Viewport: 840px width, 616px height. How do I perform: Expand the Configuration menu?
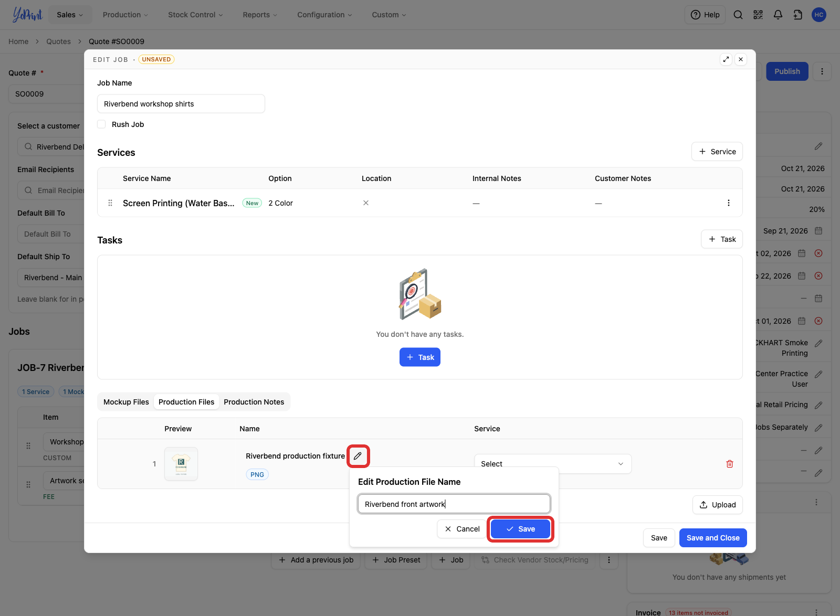[324, 15]
